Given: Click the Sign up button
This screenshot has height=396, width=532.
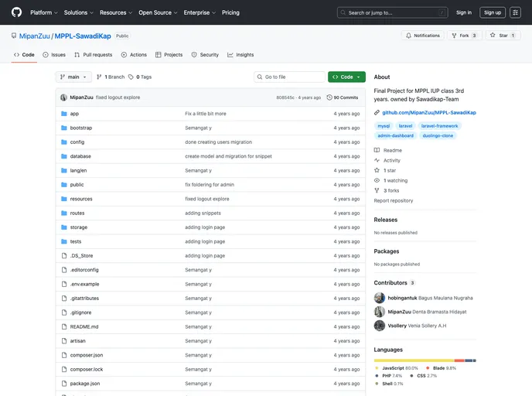Looking at the screenshot, I should [x=492, y=12].
